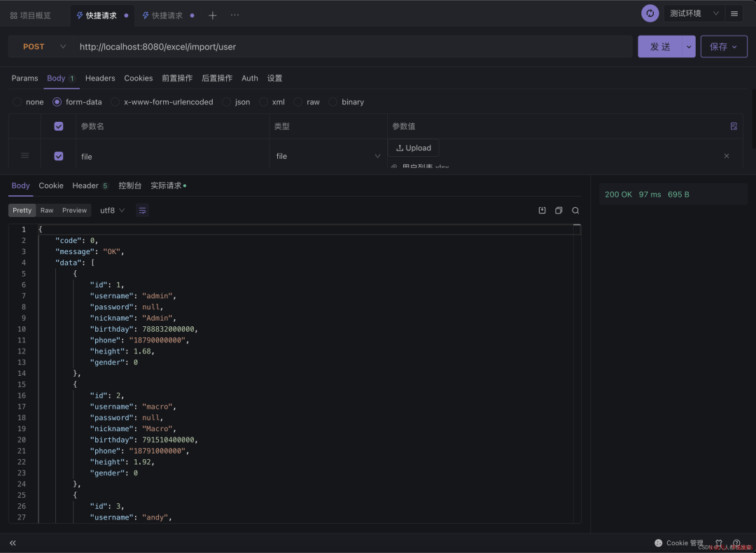The image size is (756, 553).
Task: Expand the utf8 encoding dropdown
Action: pyautogui.click(x=112, y=210)
